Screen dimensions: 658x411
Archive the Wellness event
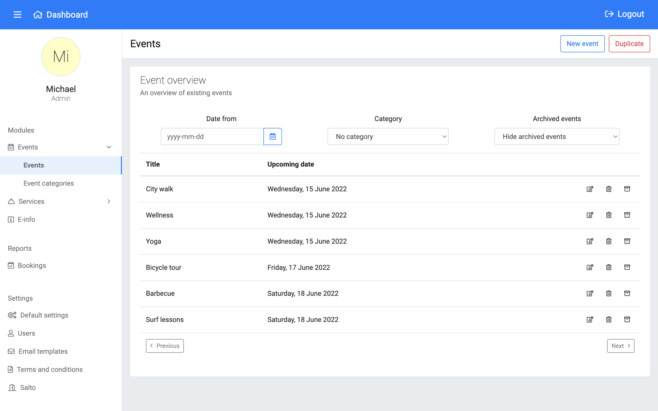(627, 215)
